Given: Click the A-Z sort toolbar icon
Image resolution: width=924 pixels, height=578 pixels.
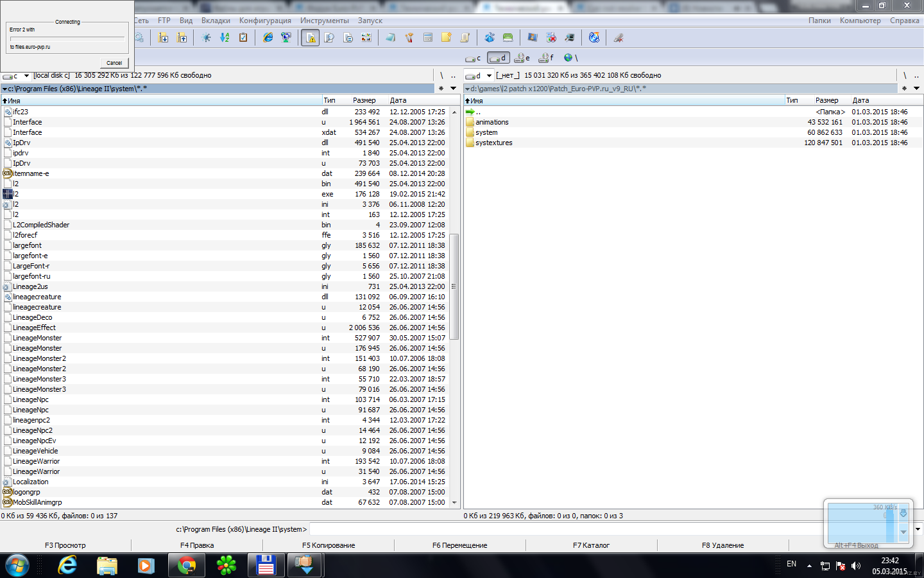Looking at the screenshot, I should tap(225, 38).
